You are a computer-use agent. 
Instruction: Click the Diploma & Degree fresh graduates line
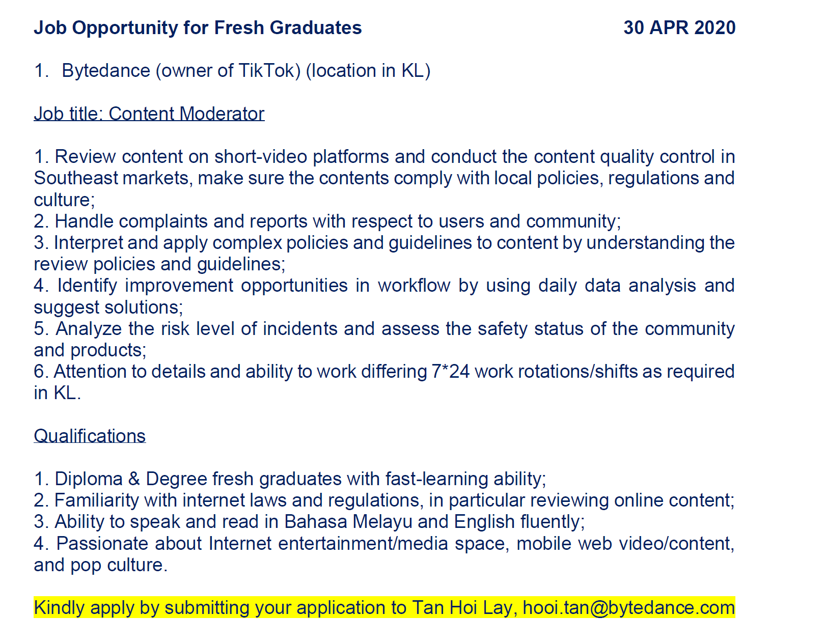point(290,479)
